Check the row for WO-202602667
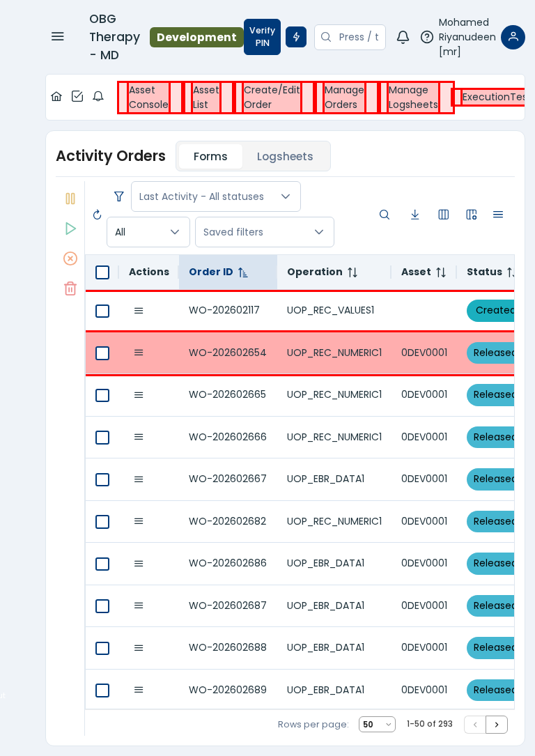 tap(102, 479)
